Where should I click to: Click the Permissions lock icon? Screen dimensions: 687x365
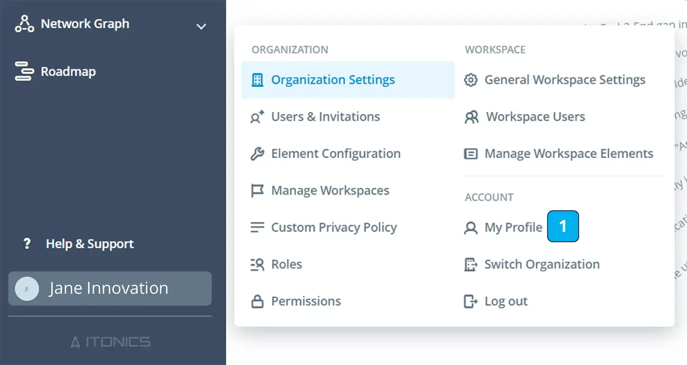click(x=257, y=301)
